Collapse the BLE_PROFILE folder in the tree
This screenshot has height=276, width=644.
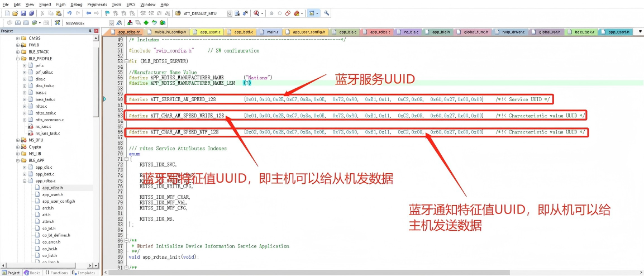click(18, 58)
